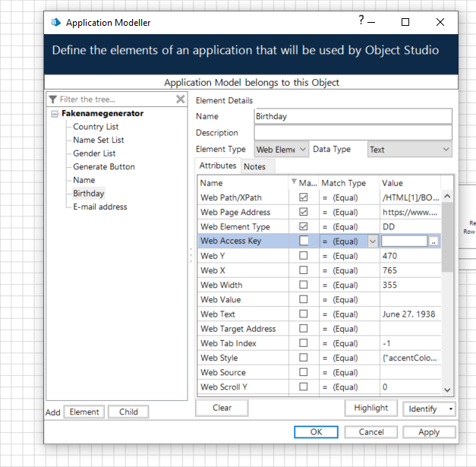The image size is (476, 467).
Task: Click the Description input field
Action: coord(353,133)
